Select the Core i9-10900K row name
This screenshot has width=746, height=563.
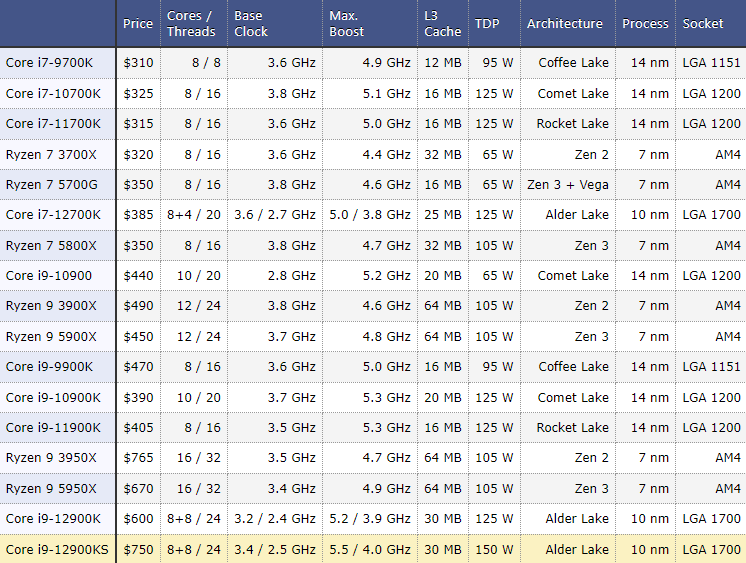point(53,397)
